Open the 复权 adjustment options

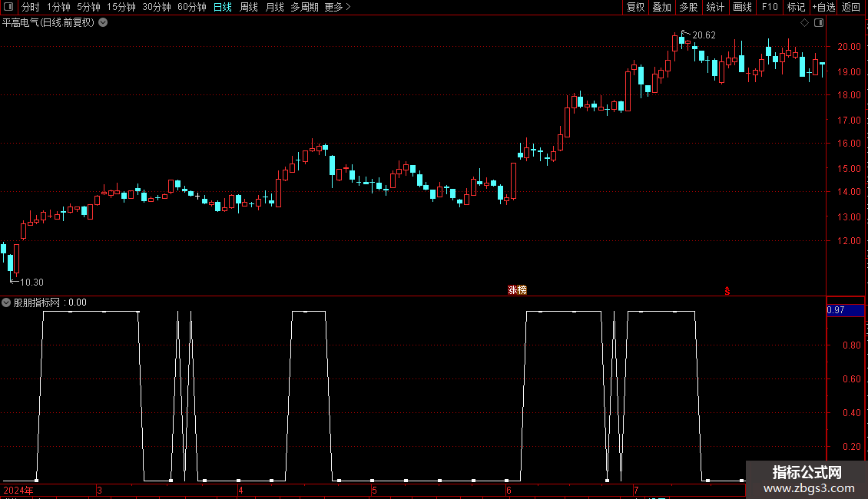pos(635,7)
